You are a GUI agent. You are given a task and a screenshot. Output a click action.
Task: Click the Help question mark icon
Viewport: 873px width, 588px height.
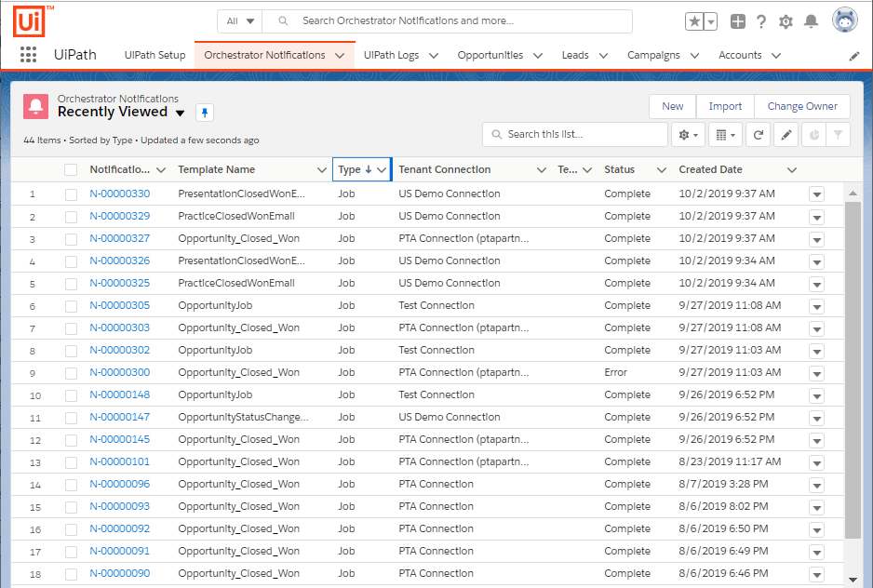[x=761, y=21]
